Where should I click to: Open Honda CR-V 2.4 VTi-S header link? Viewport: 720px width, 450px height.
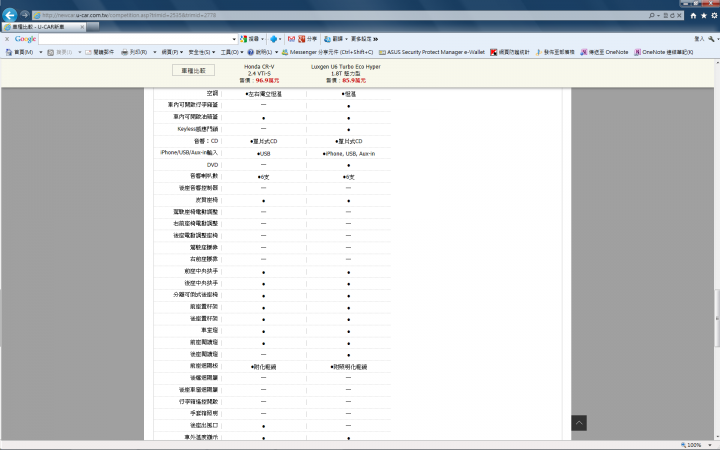(x=259, y=70)
